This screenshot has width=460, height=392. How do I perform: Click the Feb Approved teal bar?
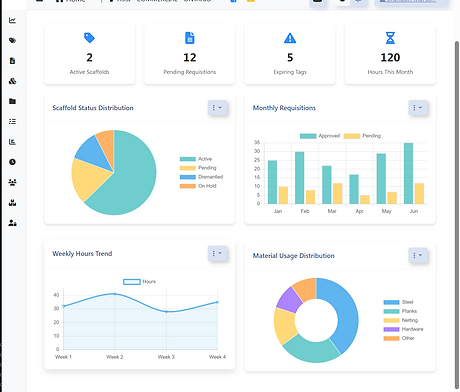tap(299, 178)
